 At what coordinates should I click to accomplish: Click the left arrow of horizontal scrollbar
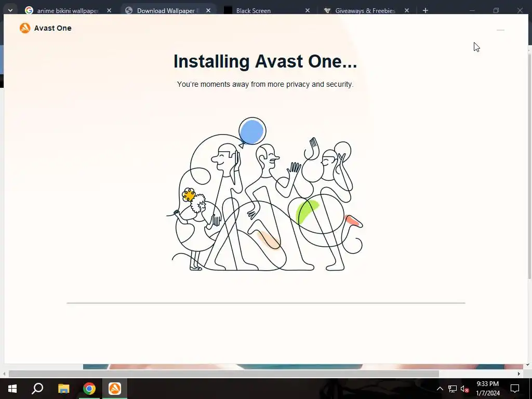tap(4, 374)
